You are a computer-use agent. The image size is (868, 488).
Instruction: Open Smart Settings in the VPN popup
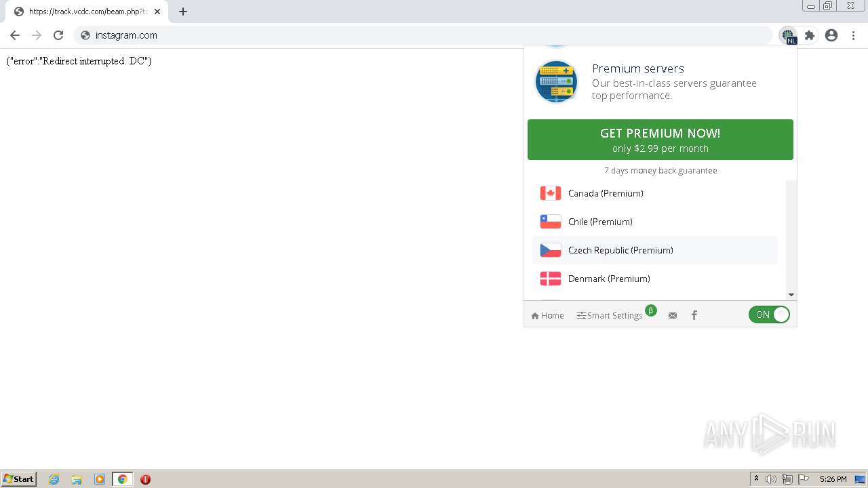pyautogui.click(x=610, y=316)
